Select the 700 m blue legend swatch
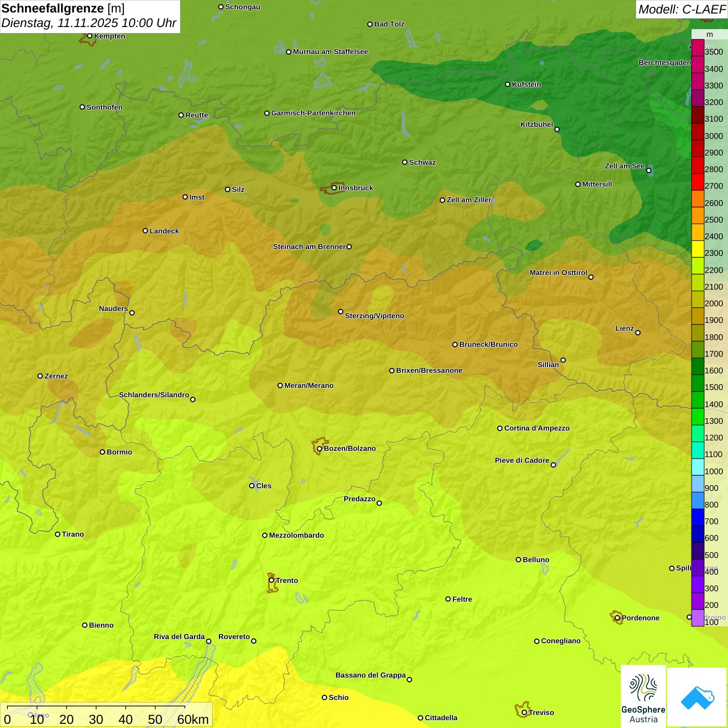The height and width of the screenshot is (728, 728). [698, 517]
